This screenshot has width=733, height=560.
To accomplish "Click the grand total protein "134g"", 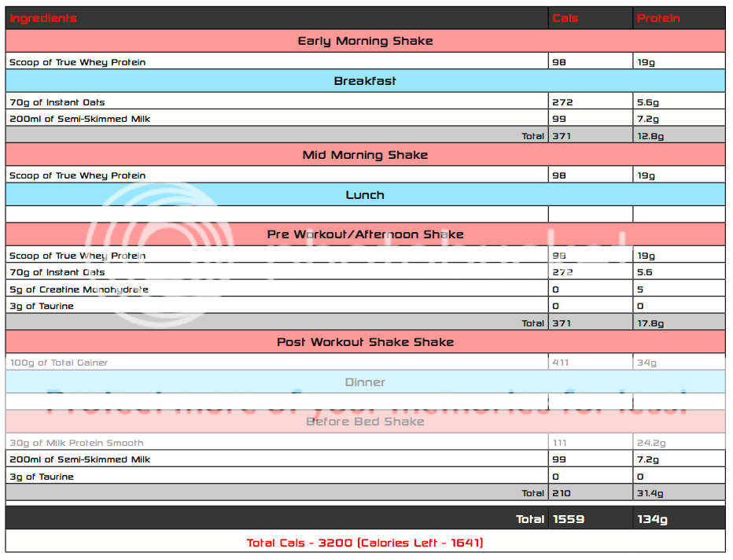I will point(652,519).
